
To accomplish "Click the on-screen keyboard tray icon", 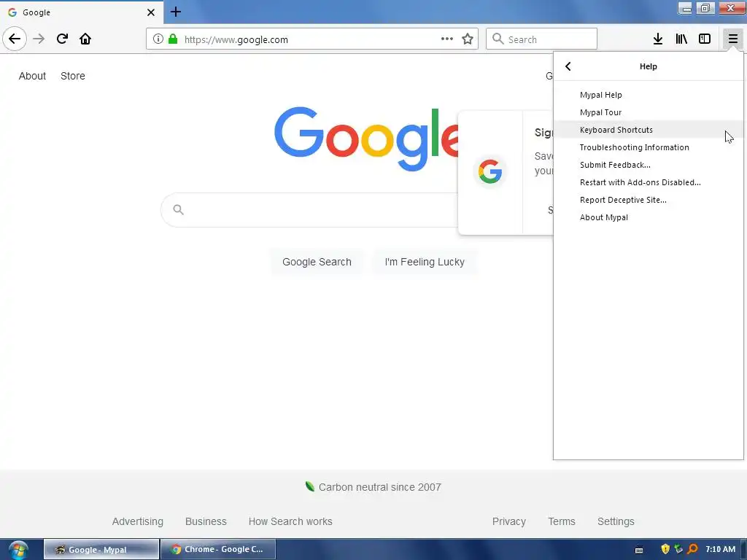I will (639, 550).
